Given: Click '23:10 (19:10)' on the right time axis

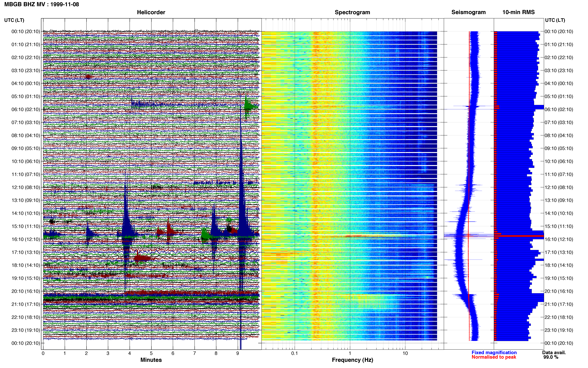Looking at the screenshot, I should point(559,330).
